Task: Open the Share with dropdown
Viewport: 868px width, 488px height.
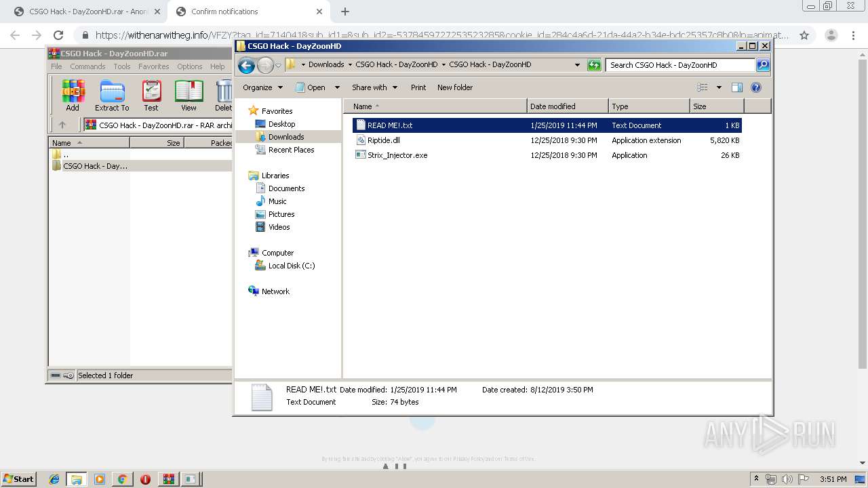Action: coord(374,87)
